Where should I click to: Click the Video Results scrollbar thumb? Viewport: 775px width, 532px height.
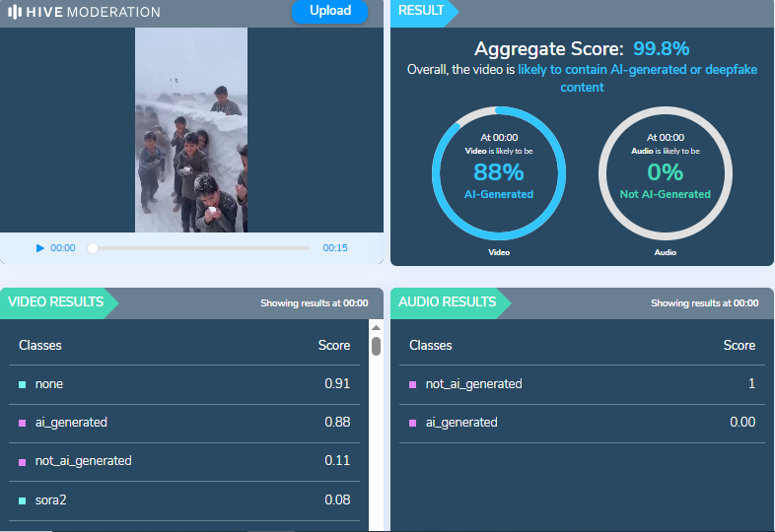[x=376, y=346]
